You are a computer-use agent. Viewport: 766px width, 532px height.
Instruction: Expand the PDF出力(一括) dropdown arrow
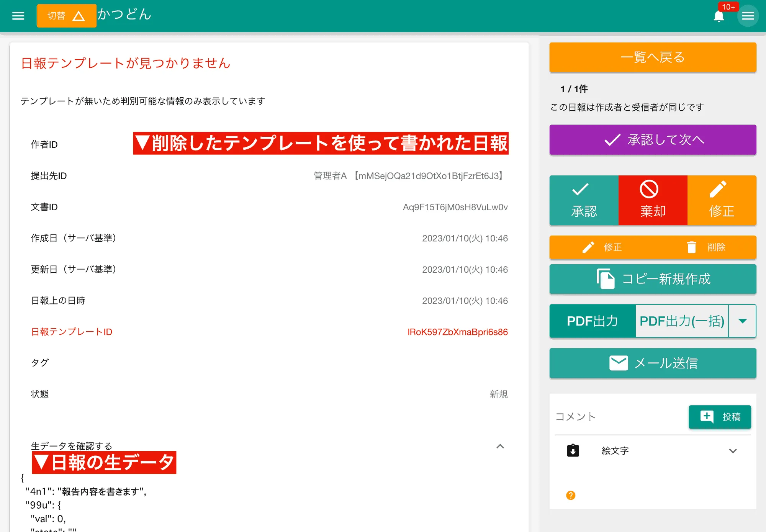[x=742, y=321]
